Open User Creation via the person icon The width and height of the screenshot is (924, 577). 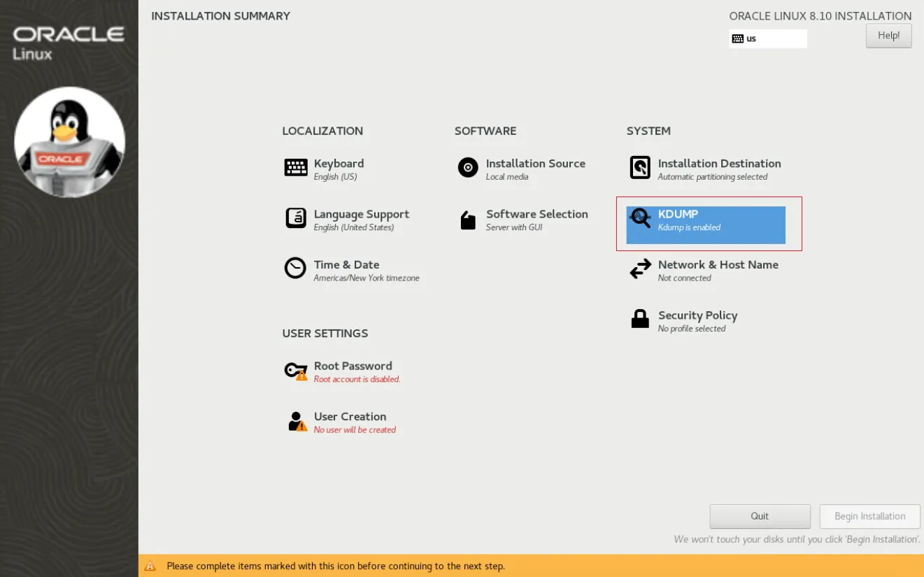pos(295,420)
